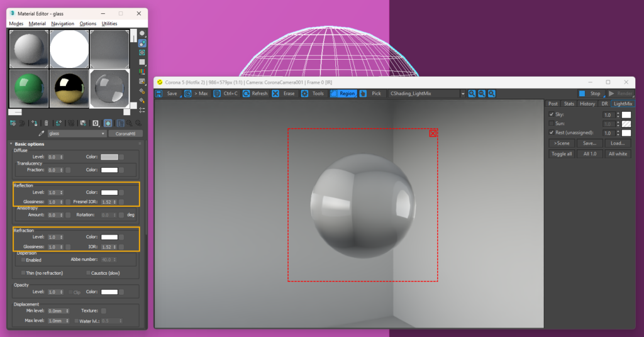Click the Stop render button

tap(590, 94)
